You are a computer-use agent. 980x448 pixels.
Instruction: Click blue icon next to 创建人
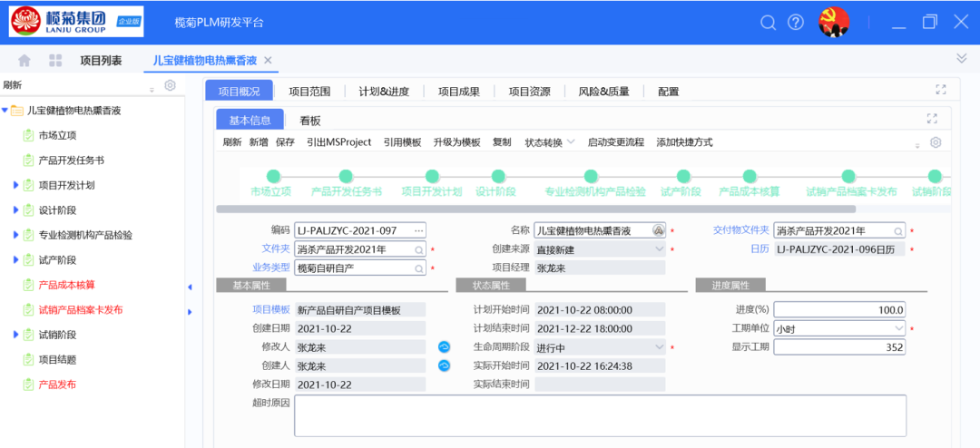(444, 365)
